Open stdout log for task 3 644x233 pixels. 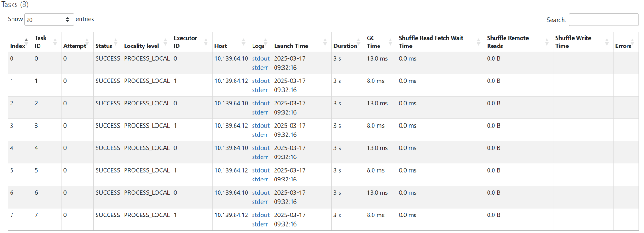261,125
